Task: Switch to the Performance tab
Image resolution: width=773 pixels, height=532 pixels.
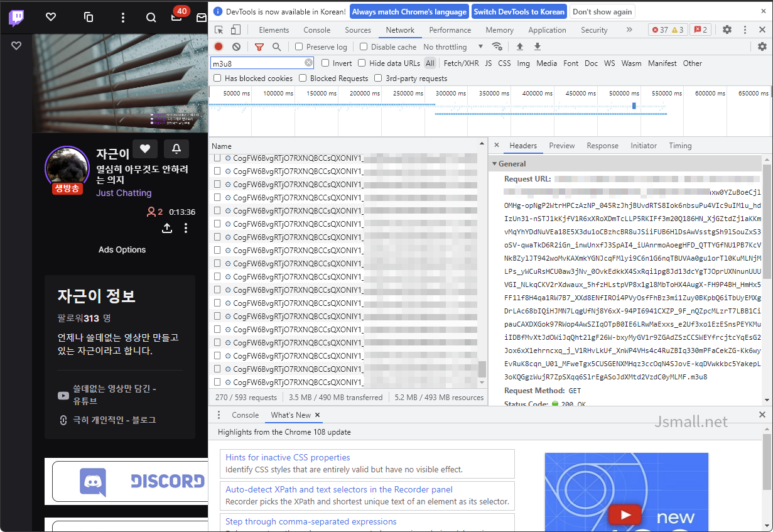Action: click(x=450, y=30)
